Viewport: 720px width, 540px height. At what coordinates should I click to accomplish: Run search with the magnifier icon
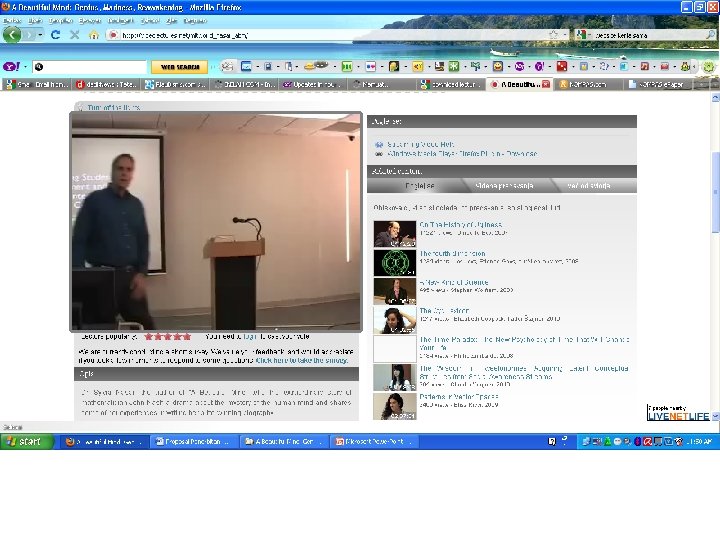click(710, 35)
